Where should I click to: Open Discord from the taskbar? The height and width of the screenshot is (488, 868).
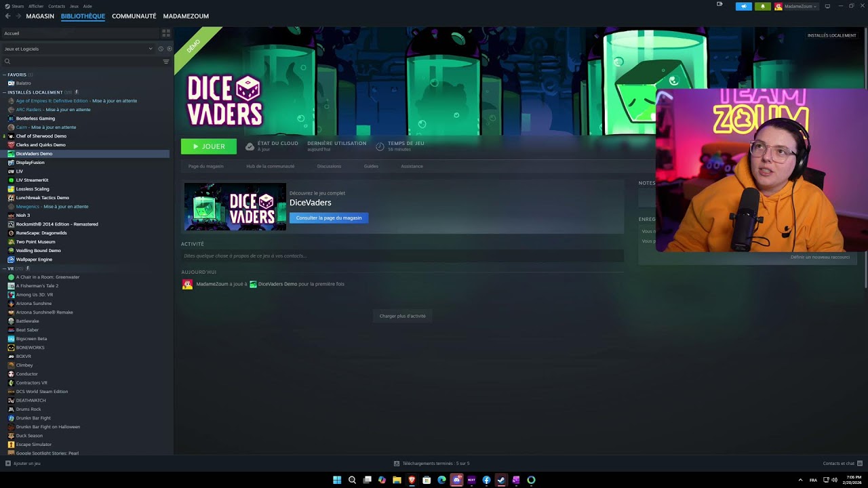click(x=456, y=480)
